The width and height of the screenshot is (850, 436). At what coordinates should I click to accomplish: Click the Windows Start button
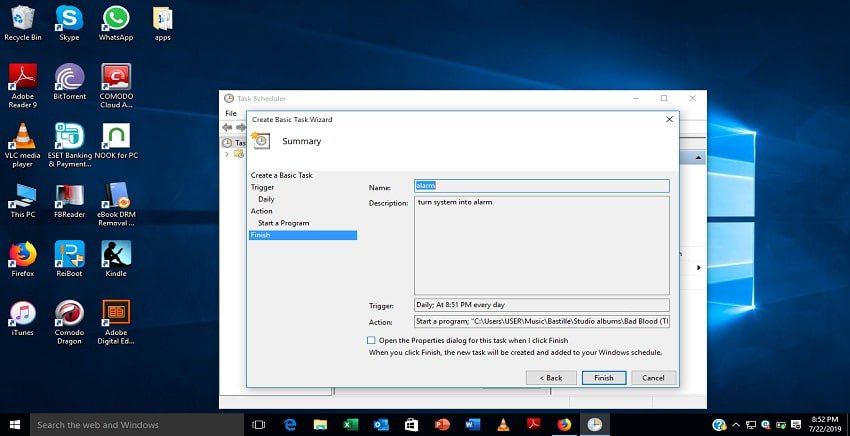pyautogui.click(x=15, y=425)
